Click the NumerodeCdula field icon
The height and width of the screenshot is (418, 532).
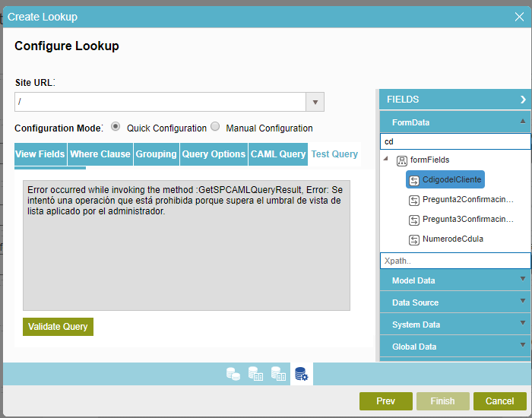(x=414, y=239)
